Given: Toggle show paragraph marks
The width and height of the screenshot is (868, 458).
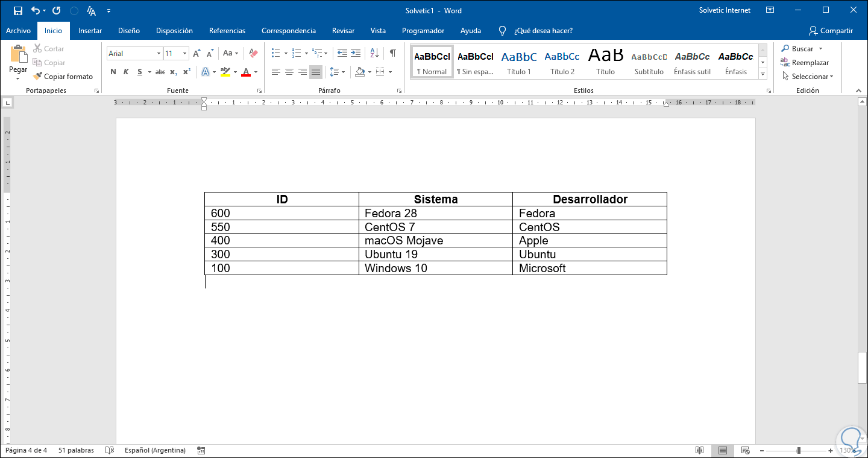Looking at the screenshot, I should (x=393, y=54).
